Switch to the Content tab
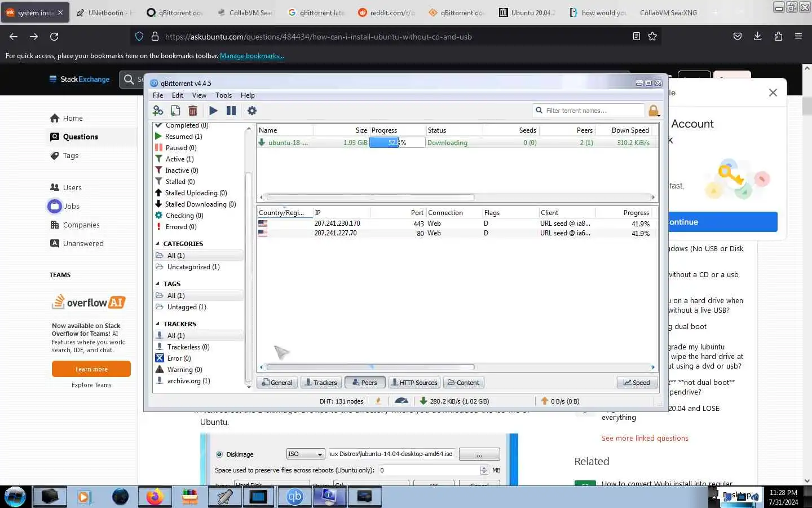The height and width of the screenshot is (508, 812). click(464, 383)
